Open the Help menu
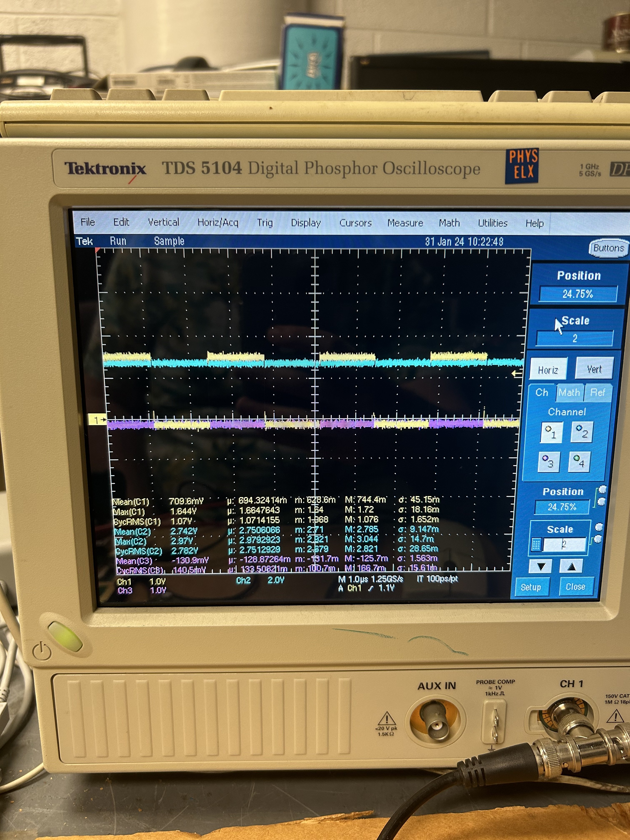The image size is (630, 840). pyautogui.click(x=534, y=223)
